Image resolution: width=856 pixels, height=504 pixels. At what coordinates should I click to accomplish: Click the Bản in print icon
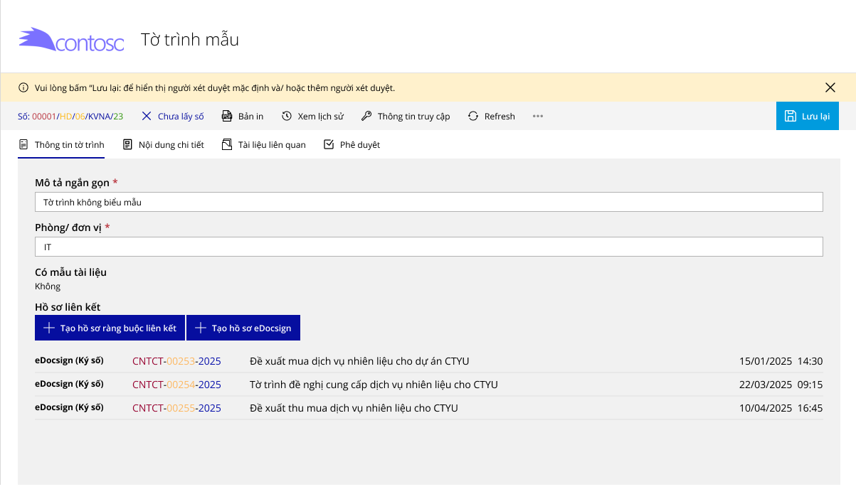228,117
